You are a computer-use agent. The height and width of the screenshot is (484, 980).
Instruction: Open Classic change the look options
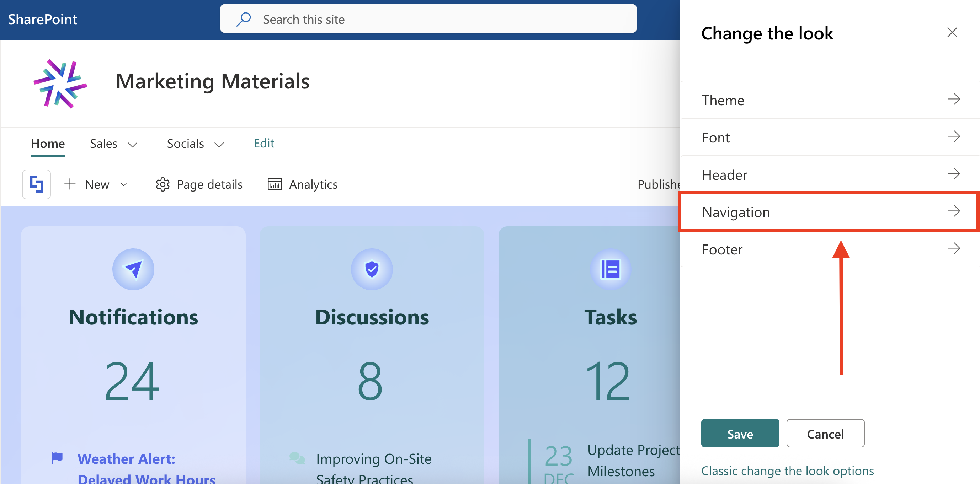pyautogui.click(x=787, y=471)
